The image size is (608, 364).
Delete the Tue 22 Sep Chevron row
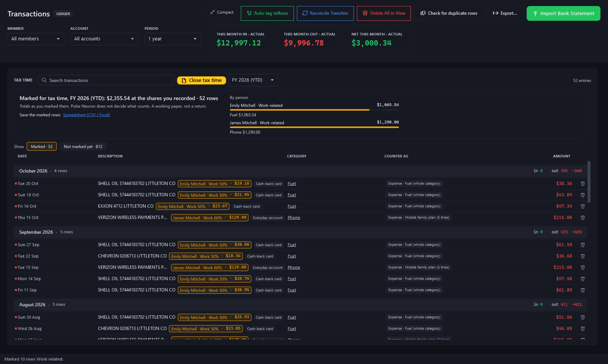(582, 256)
